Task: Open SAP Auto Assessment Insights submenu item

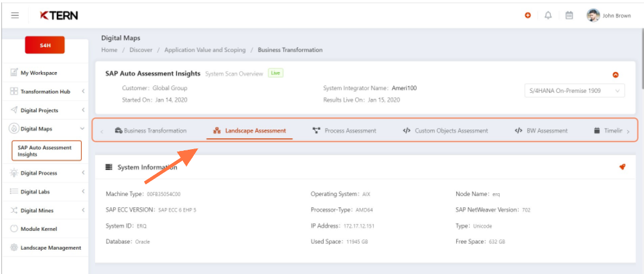Action: click(47, 151)
